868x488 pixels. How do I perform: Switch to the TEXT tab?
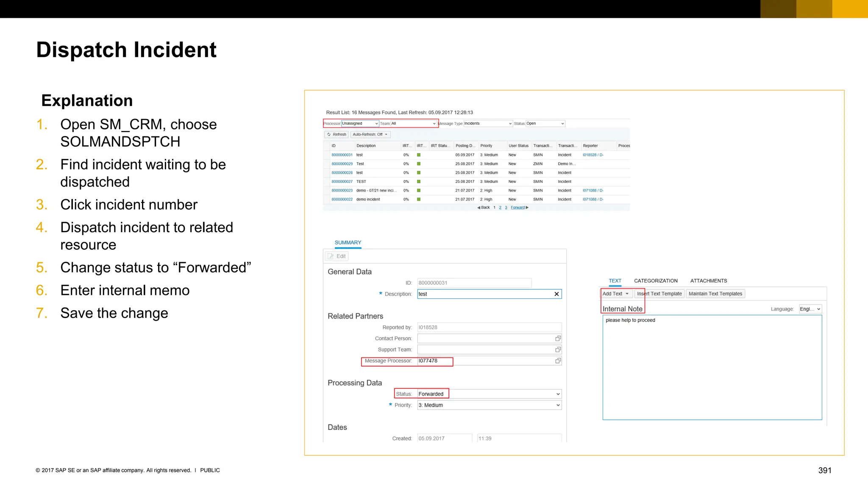[615, 281]
